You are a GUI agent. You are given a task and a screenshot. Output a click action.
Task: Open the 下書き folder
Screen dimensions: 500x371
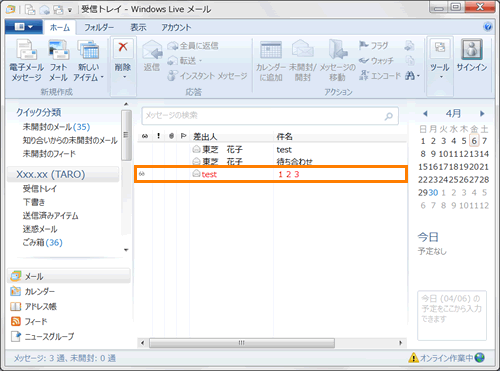coord(34,202)
